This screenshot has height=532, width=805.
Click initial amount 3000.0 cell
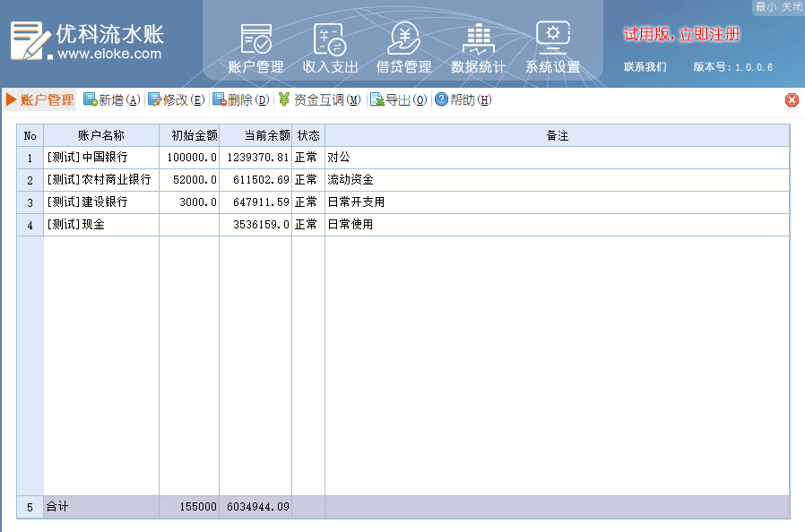click(x=189, y=202)
